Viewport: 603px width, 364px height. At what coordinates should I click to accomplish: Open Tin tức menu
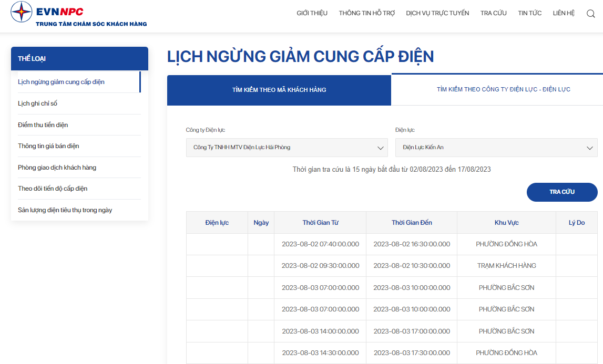529,13
